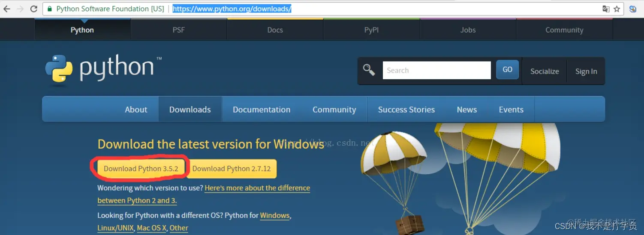Open the Events menu

[511, 110]
